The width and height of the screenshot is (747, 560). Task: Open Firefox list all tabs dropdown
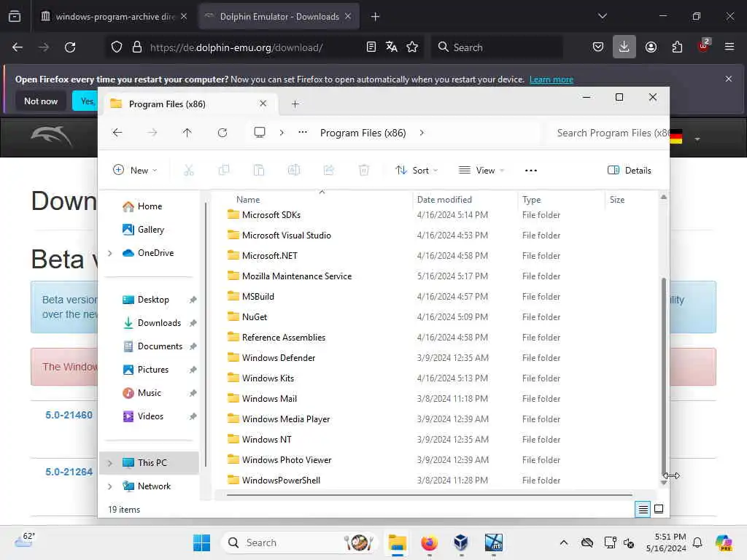[602, 16]
